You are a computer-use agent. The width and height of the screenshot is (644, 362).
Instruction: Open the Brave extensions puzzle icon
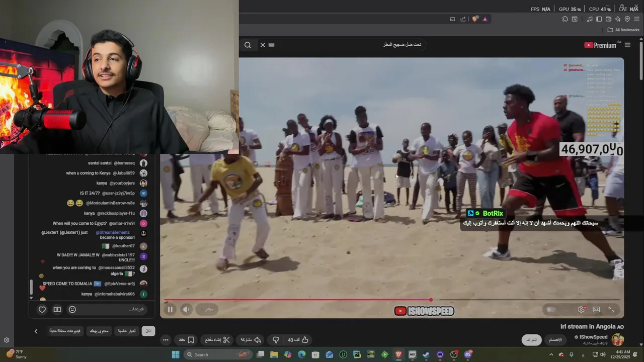[565, 19]
